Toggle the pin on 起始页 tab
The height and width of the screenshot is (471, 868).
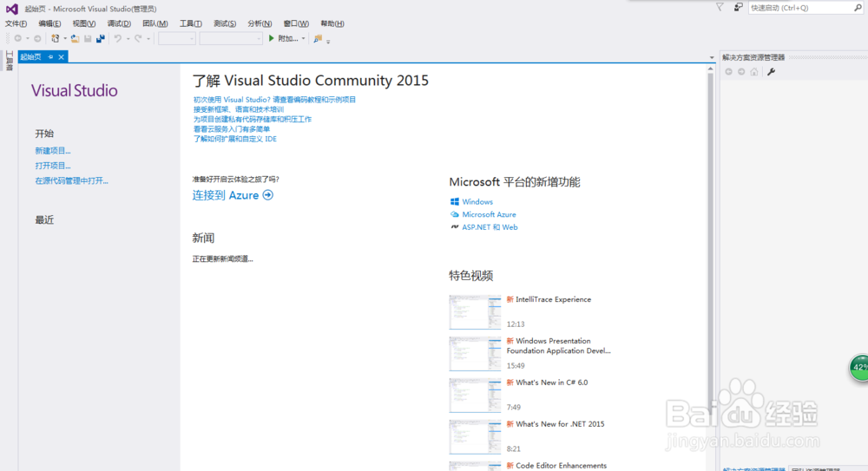click(x=50, y=57)
